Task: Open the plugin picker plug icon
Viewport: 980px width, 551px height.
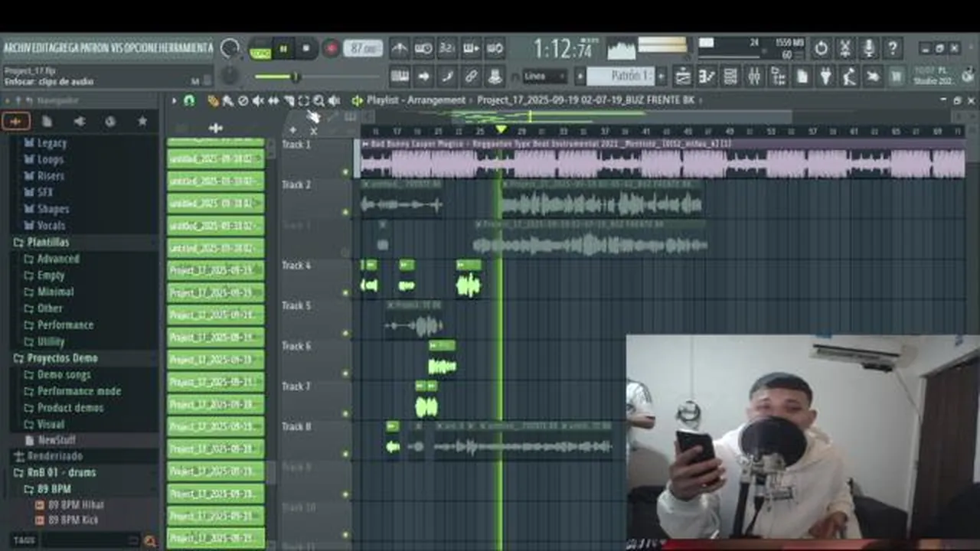Action: (825, 76)
